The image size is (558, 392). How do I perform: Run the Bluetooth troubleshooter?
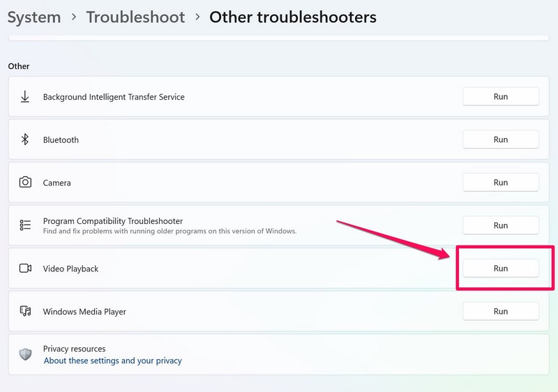[500, 140]
